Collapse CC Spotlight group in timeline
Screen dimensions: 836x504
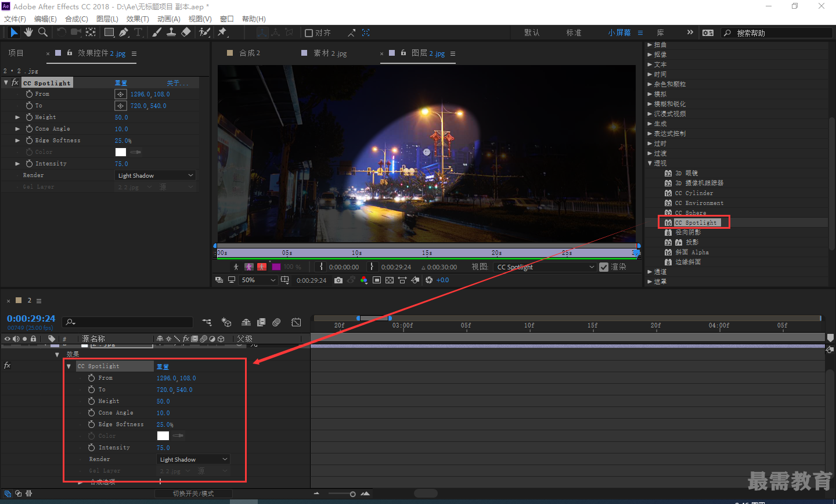point(69,366)
